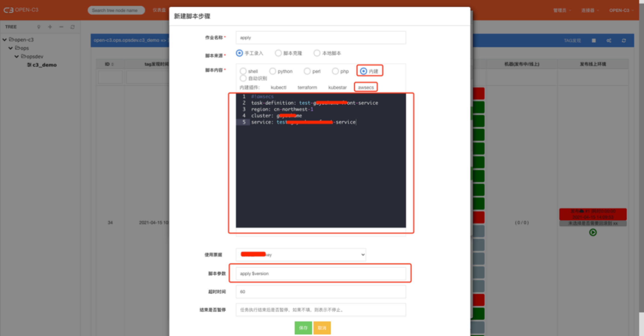Click the green 保存 save button
The width and height of the screenshot is (644, 336).
point(303,328)
